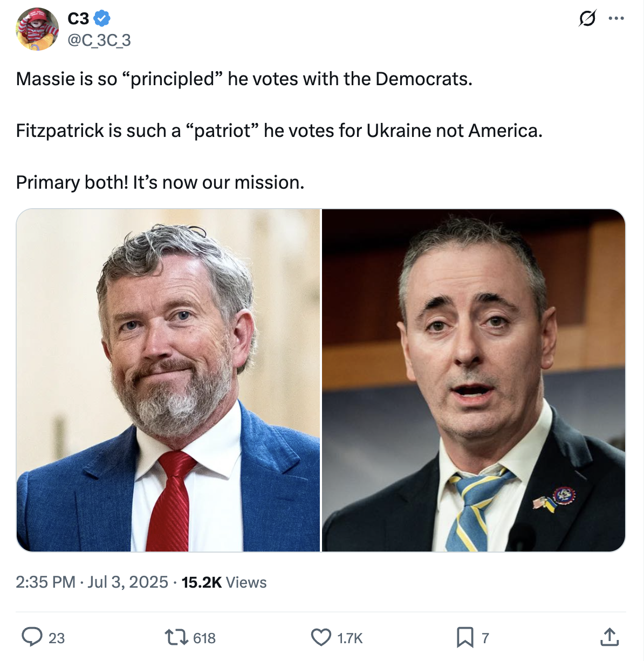Image resolution: width=644 pixels, height=661 pixels.
Task: Open the share upload icon
Action: 609,637
